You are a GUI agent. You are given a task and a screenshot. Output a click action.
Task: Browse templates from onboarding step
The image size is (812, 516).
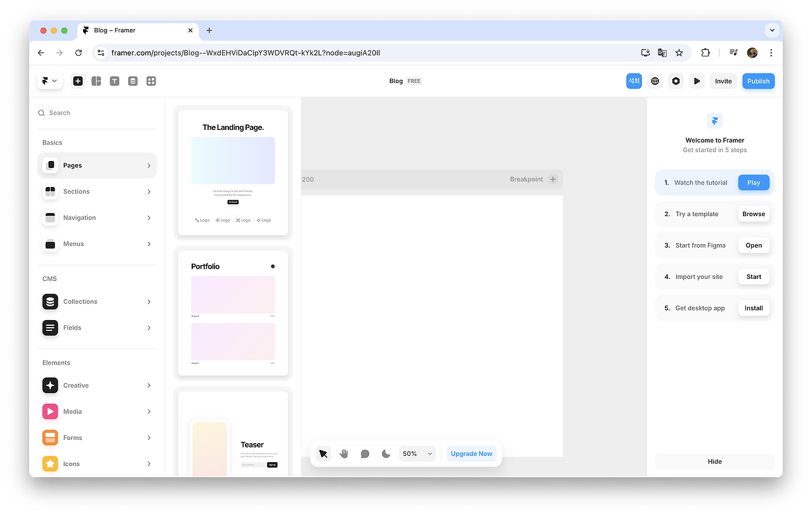(x=754, y=214)
